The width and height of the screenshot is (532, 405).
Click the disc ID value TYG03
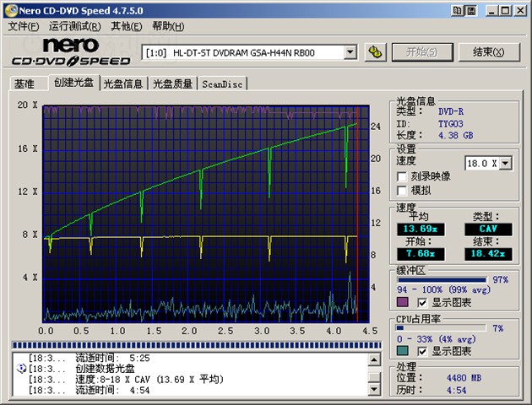451,124
